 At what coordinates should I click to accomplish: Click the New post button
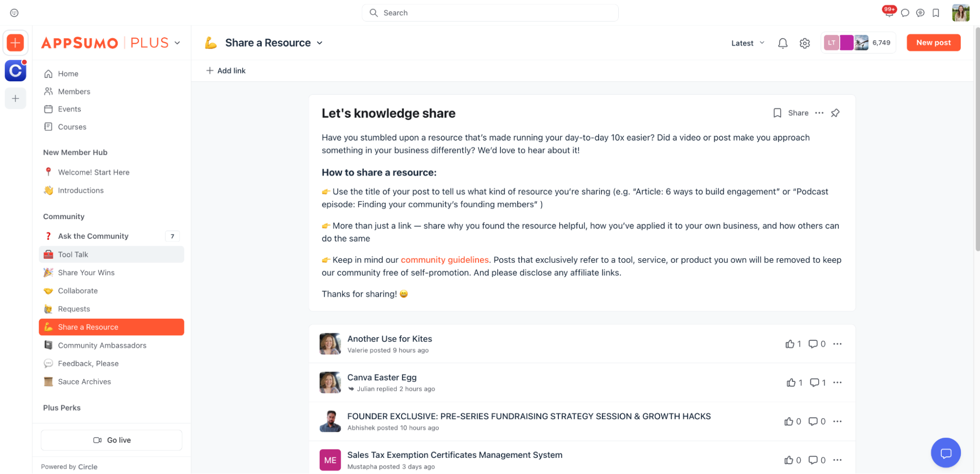coord(933,43)
